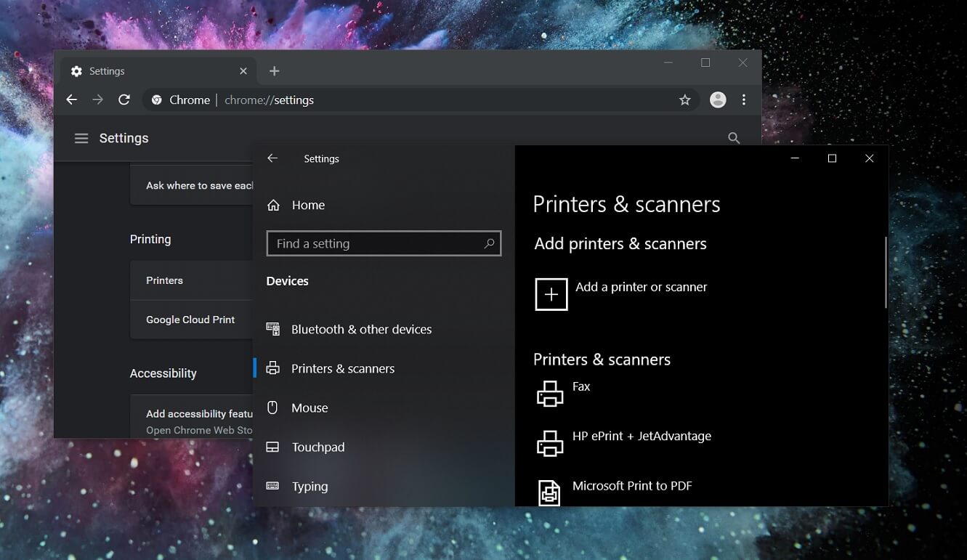Select the HP ePrint + JetAdvantage printer

tap(642, 437)
